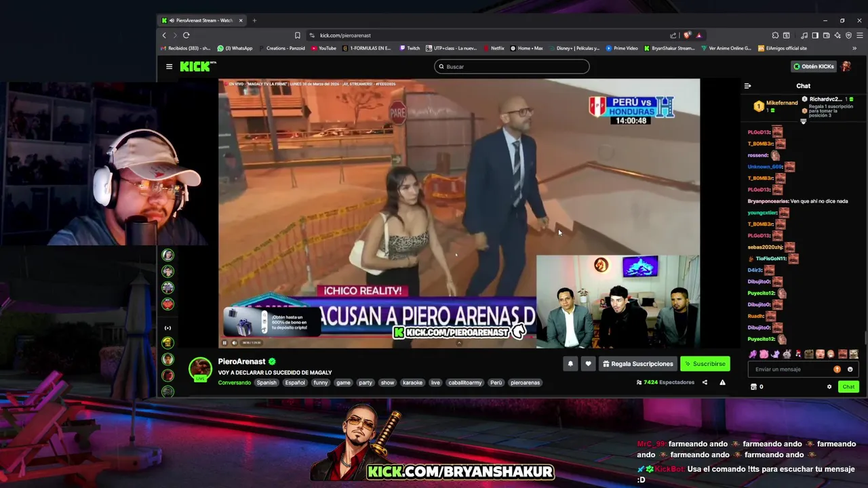
Task: Click the PieroArenast channel name
Action: coord(241,361)
